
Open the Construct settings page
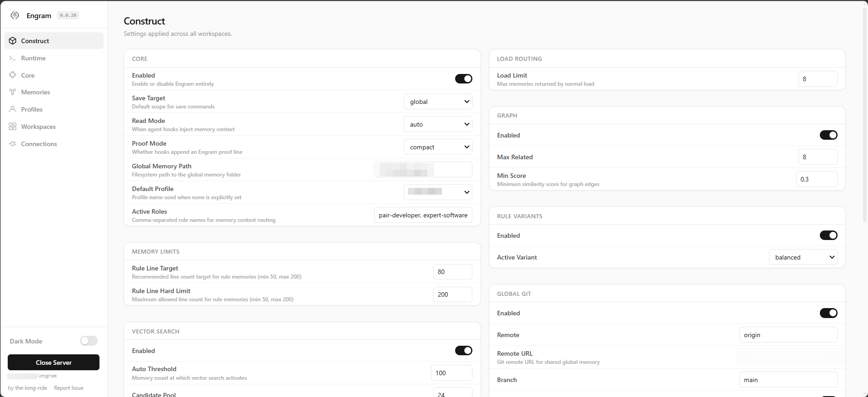click(54, 41)
